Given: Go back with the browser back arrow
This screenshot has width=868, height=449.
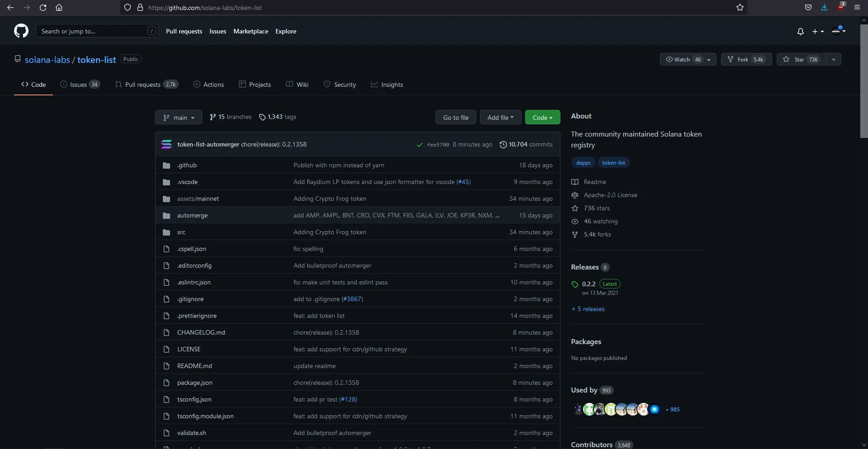Looking at the screenshot, I should pos(10,8).
